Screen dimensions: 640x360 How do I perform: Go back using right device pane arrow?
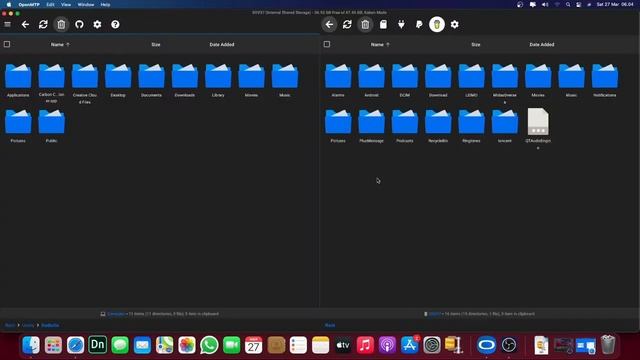329,24
